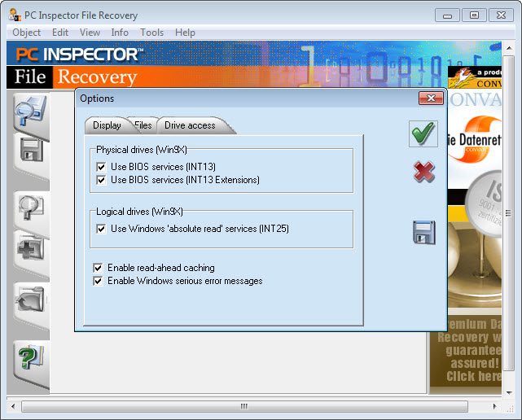Close the Options dialog
The height and width of the screenshot is (420, 522).
(431, 98)
